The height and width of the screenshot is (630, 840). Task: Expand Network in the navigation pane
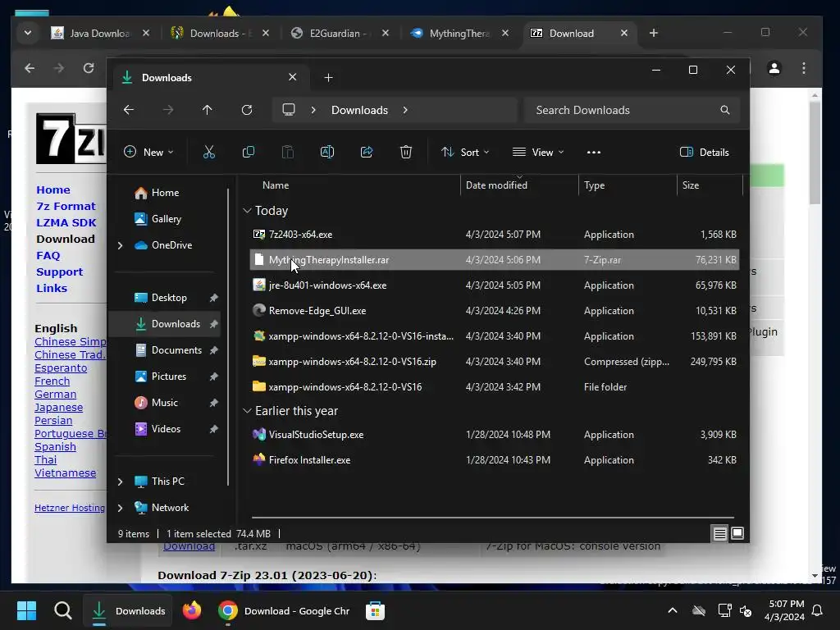pos(120,508)
